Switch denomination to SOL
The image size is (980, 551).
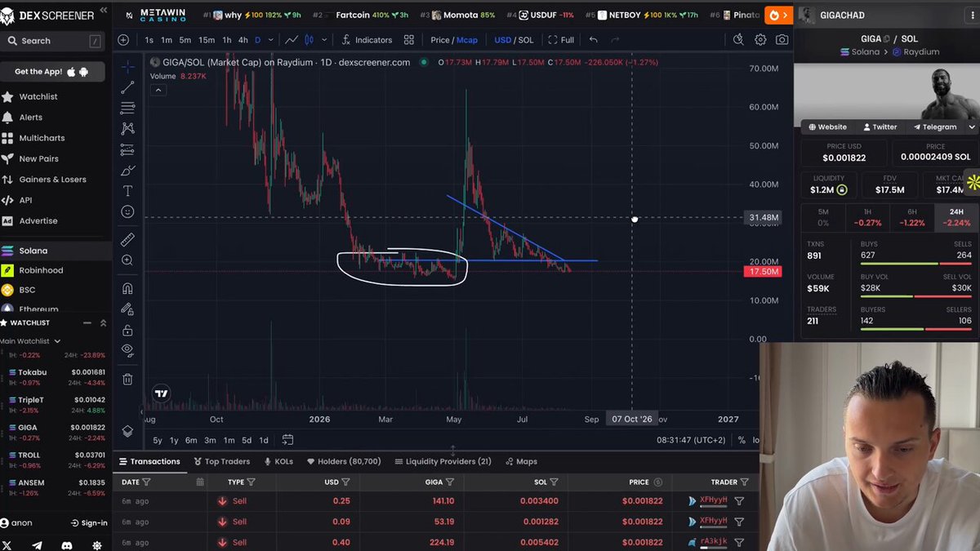[x=526, y=40]
